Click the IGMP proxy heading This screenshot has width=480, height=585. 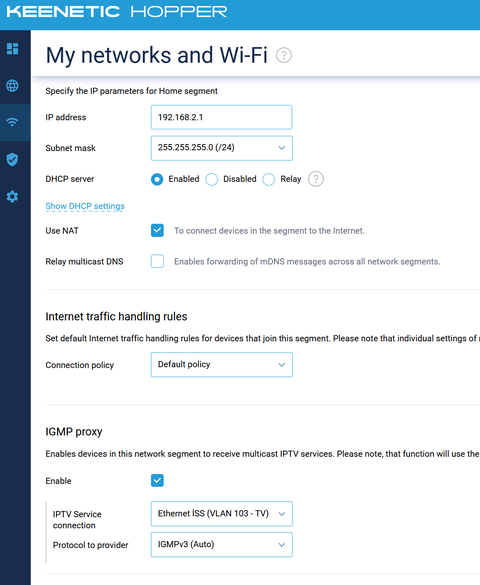click(74, 432)
